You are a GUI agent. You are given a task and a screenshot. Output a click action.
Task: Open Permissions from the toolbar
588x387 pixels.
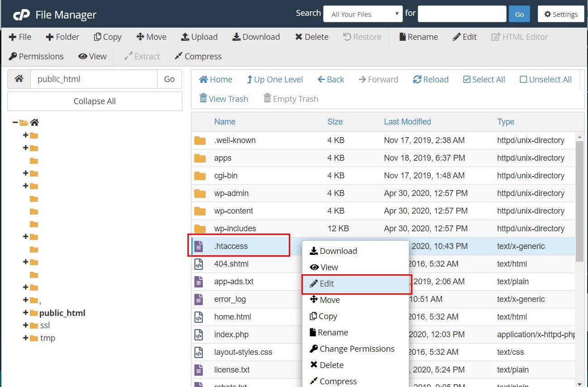[x=36, y=57]
